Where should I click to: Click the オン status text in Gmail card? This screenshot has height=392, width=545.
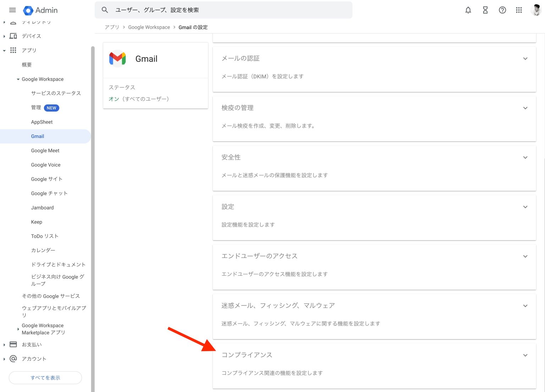pos(114,99)
